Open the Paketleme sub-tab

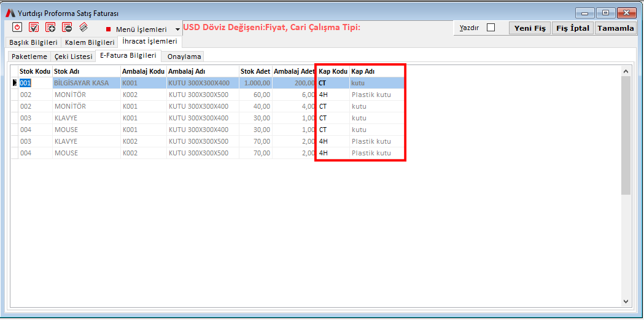[29, 57]
